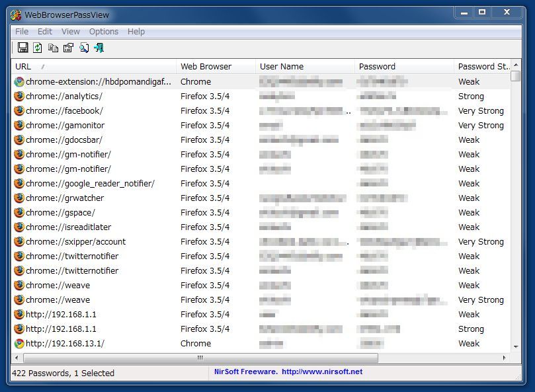Open the Options menu
The height and width of the screenshot is (392, 535).
point(104,31)
